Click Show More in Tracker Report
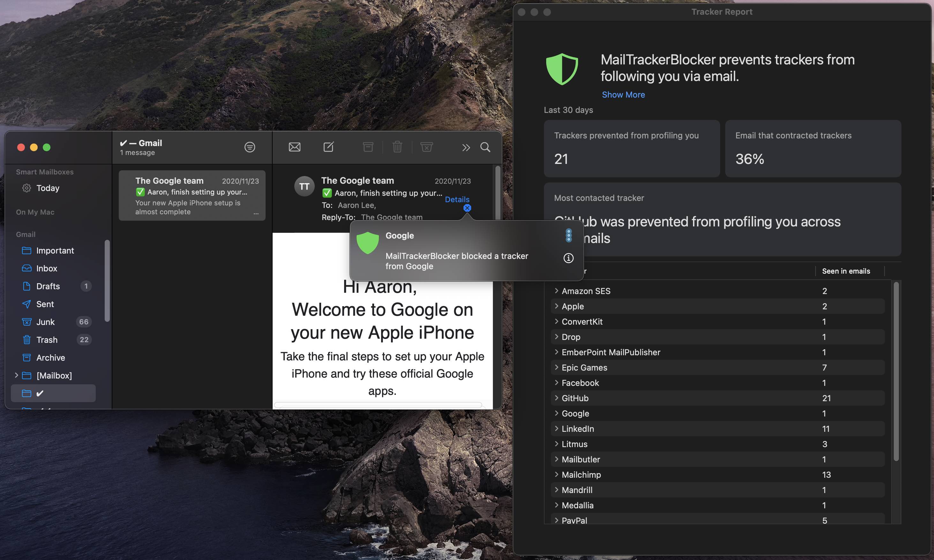This screenshot has height=560, width=934. click(x=622, y=94)
